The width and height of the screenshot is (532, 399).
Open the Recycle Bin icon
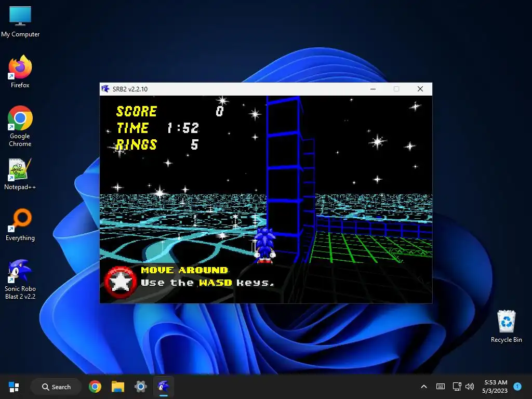[506, 326]
